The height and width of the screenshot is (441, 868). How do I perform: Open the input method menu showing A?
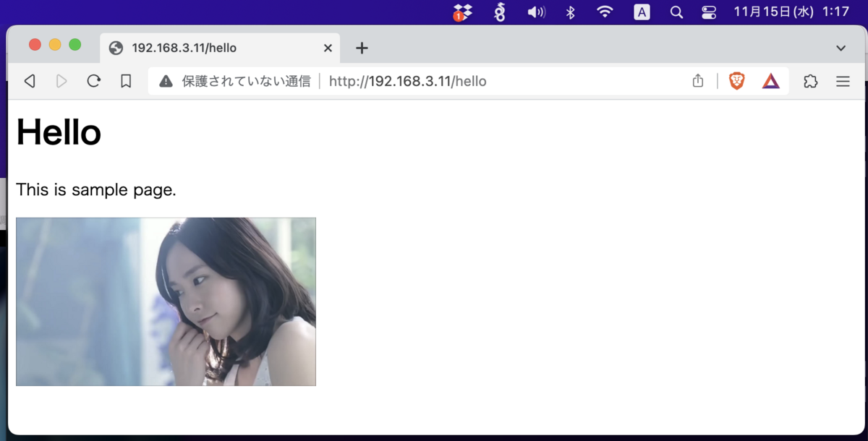pyautogui.click(x=642, y=12)
